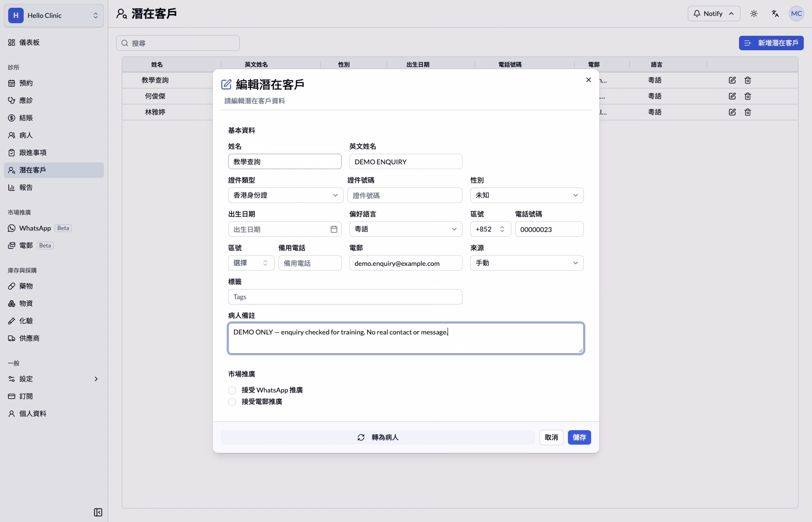The width and height of the screenshot is (812, 522).
Task: Collapse the sidebar with the panel icon
Action: tap(98, 512)
